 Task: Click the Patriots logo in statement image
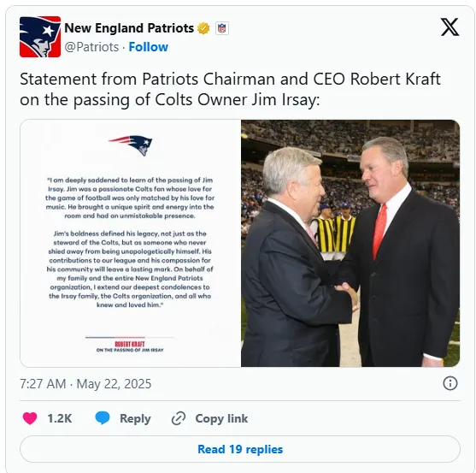[x=131, y=145]
